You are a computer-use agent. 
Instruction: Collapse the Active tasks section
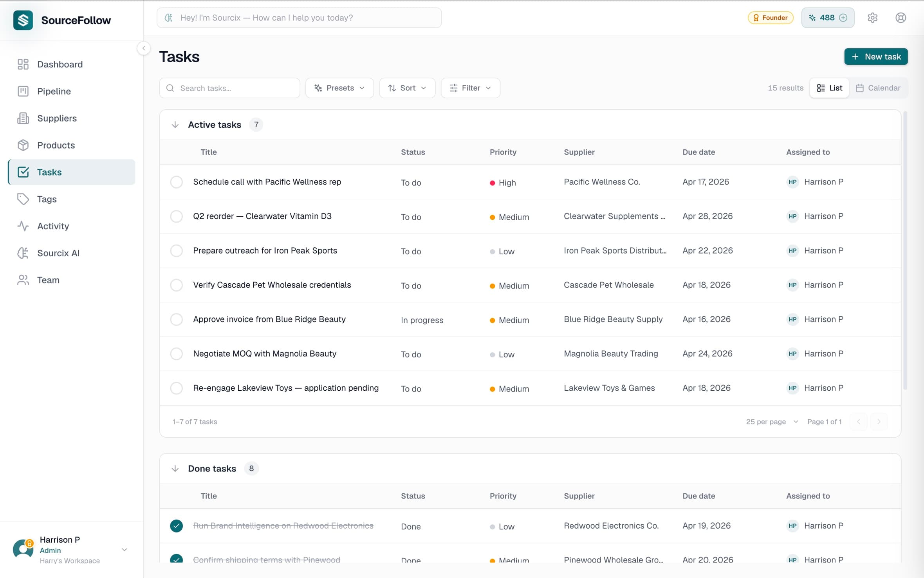175,124
